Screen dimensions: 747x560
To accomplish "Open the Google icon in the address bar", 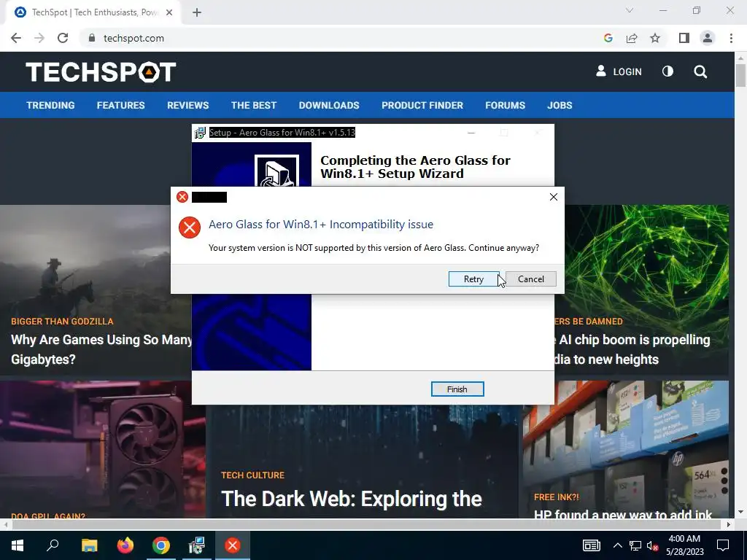I will pos(608,38).
